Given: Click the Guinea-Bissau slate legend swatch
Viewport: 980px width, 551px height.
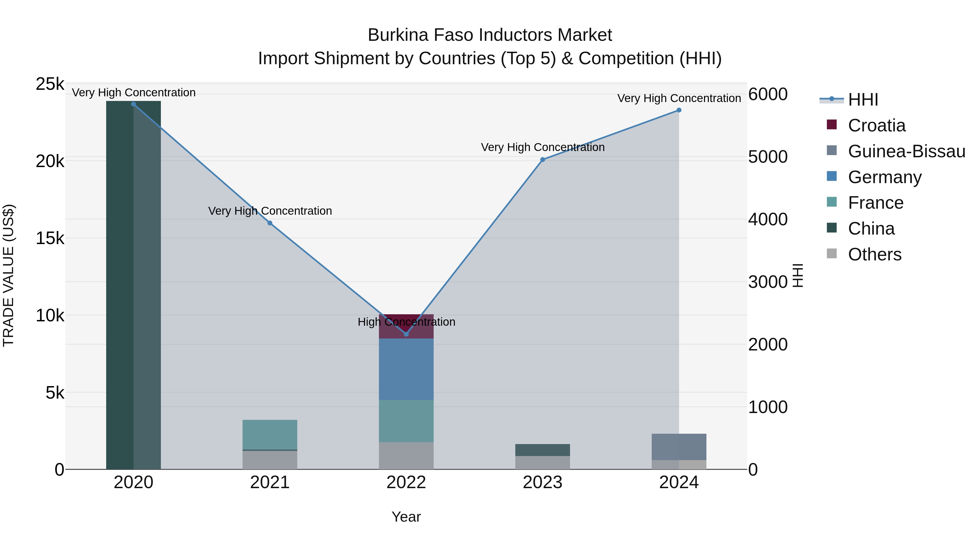Looking at the screenshot, I should pos(832,150).
